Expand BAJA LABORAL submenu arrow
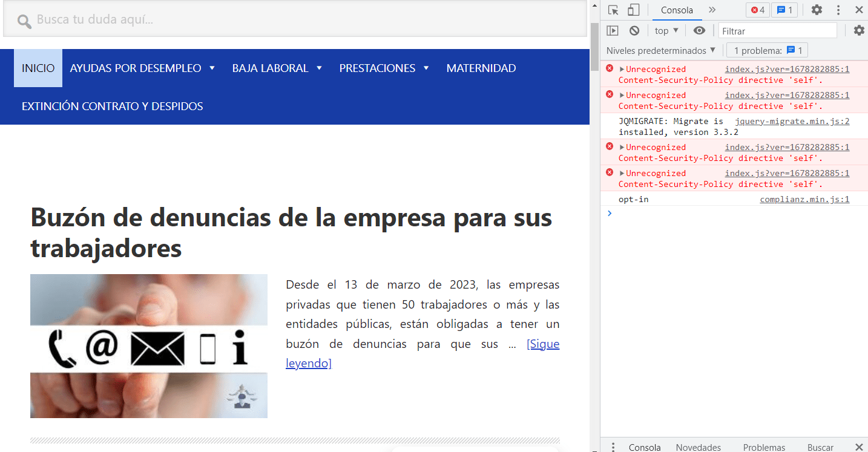 [x=319, y=68]
